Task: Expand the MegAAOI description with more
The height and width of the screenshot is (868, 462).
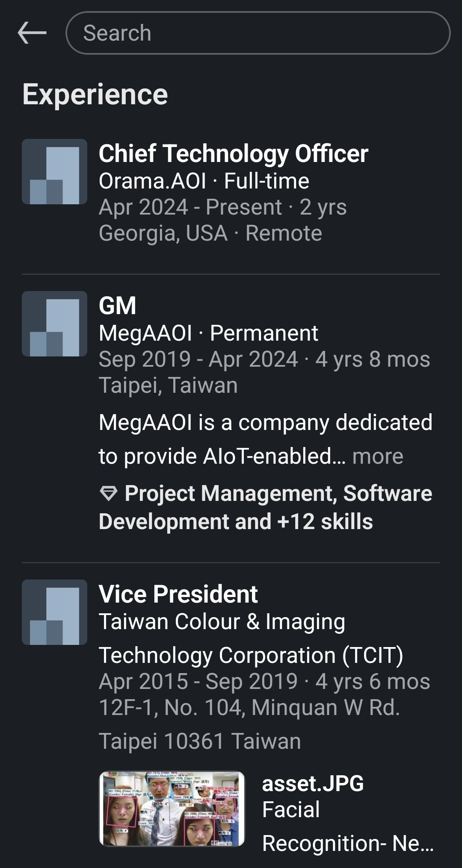Action: [378, 457]
